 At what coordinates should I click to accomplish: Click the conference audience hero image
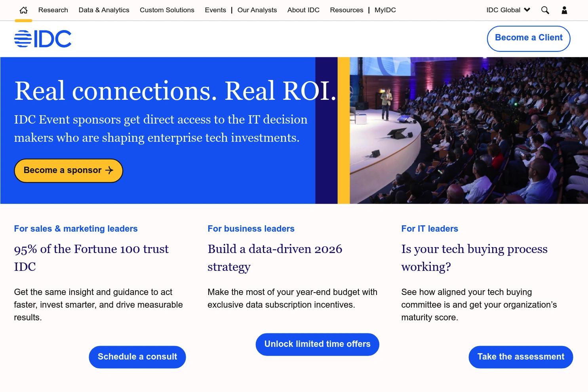coord(469,130)
